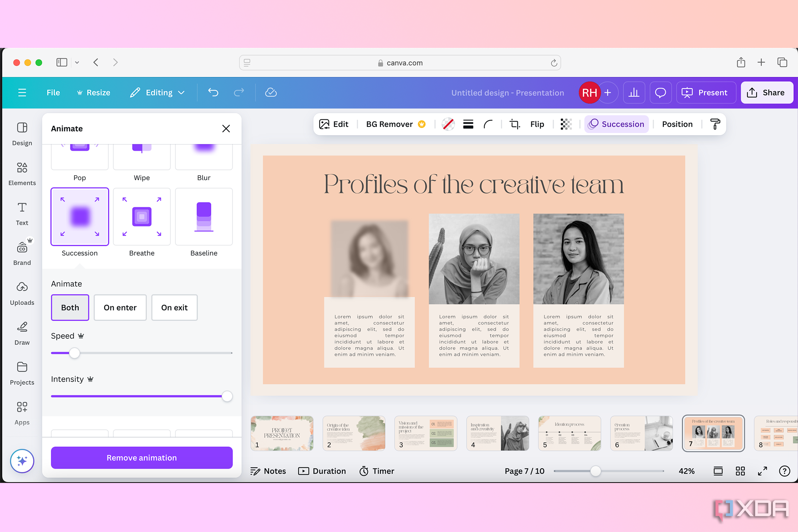Select the 'On enter' animate trigger
Viewport: 798px width, 532px height.
(120, 307)
